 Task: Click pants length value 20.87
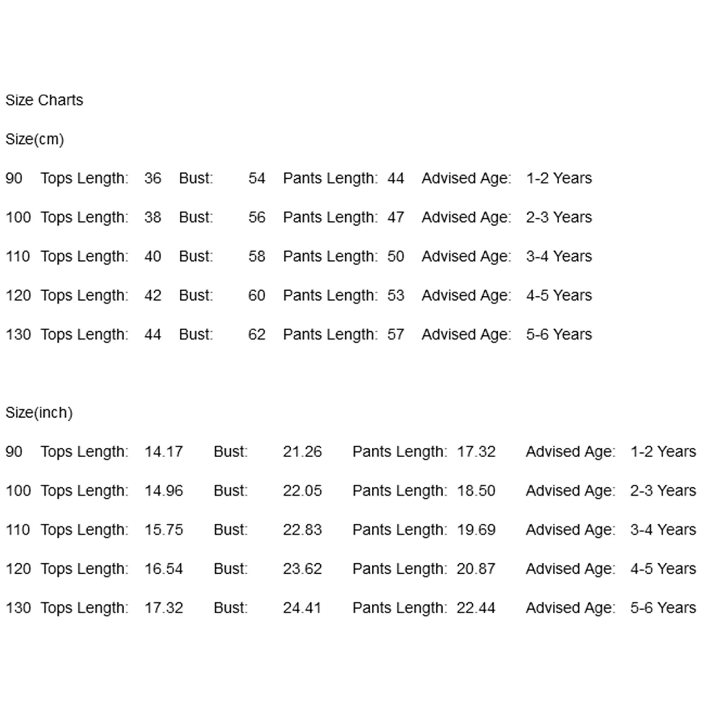tap(476, 569)
